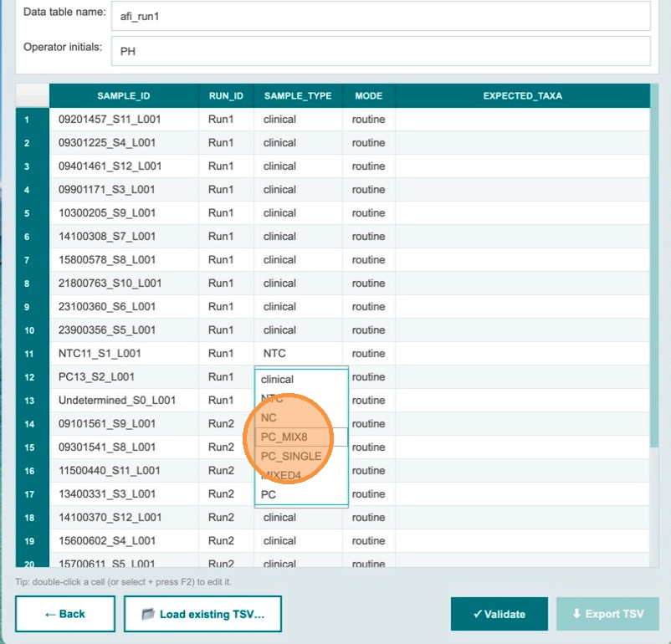Image resolution: width=671 pixels, height=644 pixels.
Task: Choose NC option in sample type dropdown
Action: click(x=301, y=417)
